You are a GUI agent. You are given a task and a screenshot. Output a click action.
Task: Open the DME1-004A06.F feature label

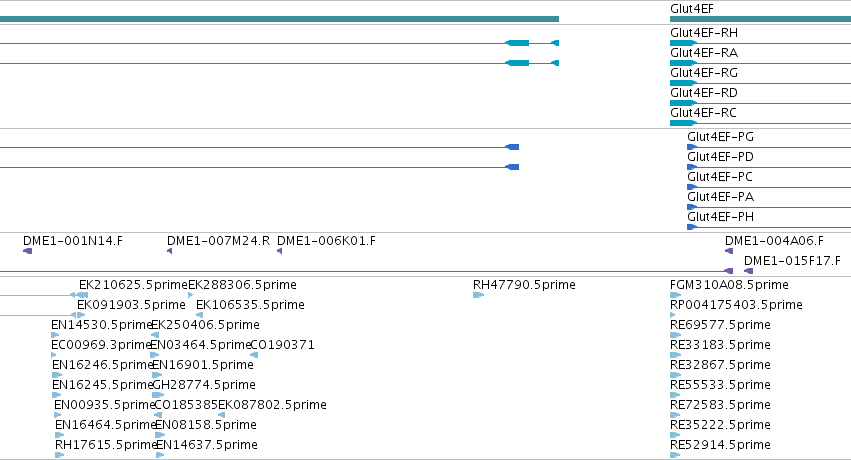pyautogui.click(x=774, y=241)
